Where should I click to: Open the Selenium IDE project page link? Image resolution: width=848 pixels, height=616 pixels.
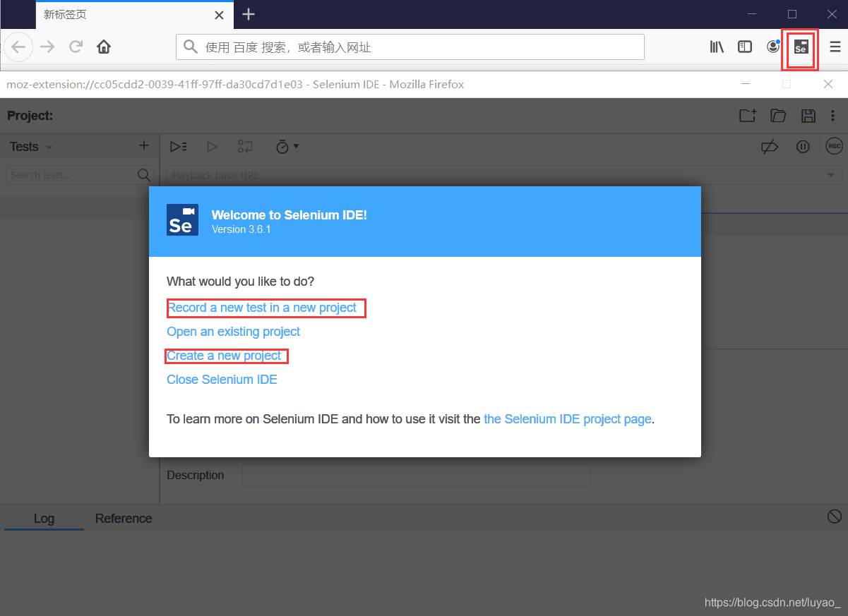point(568,419)
